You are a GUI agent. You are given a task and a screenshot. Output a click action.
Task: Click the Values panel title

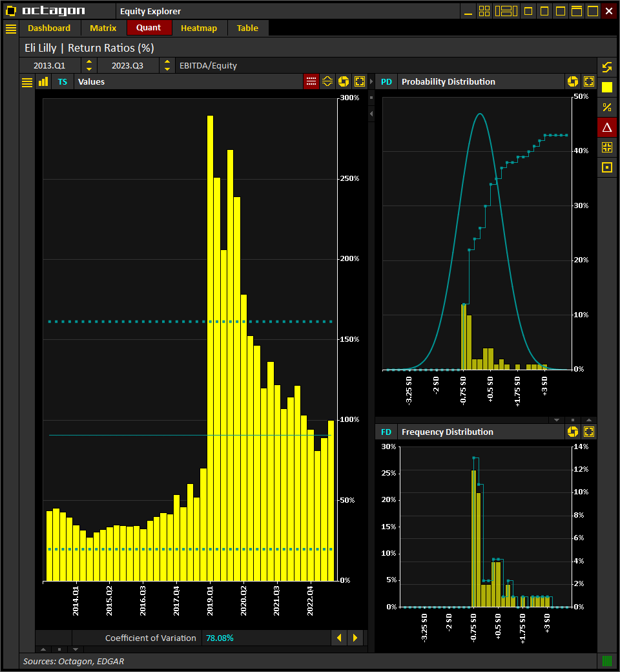click(x=91, y=82)
